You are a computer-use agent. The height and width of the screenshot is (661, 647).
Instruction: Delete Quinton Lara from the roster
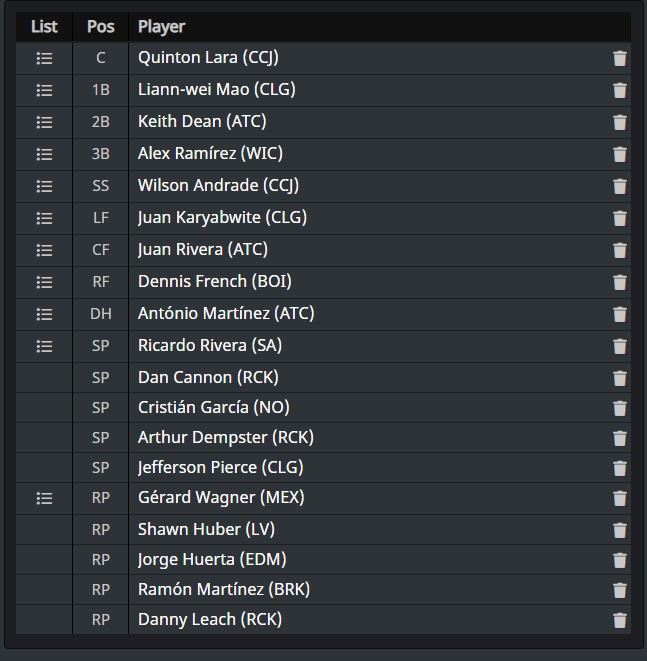coord(619,59)
